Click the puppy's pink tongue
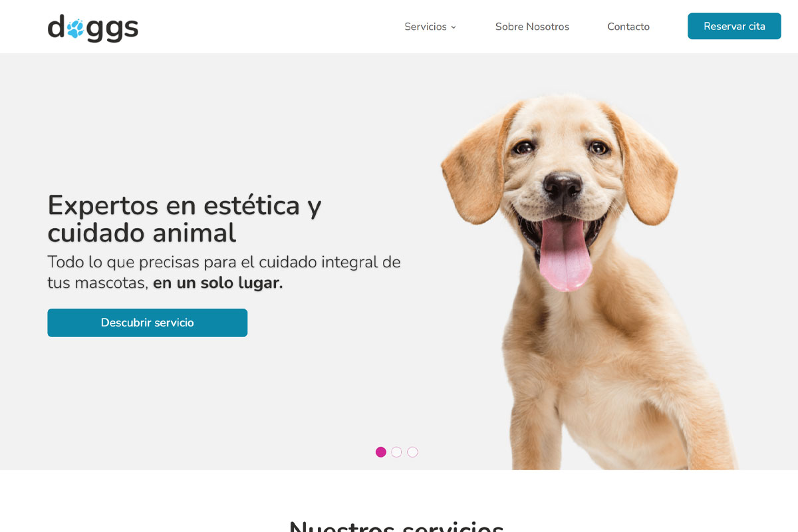Viewport: 798px width, 532px height. [x=566, y=254]
